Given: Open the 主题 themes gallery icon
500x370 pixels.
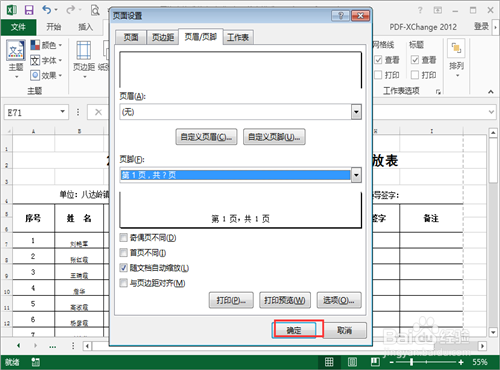Looking at the screenshot, I should click(x=16, y=50).
